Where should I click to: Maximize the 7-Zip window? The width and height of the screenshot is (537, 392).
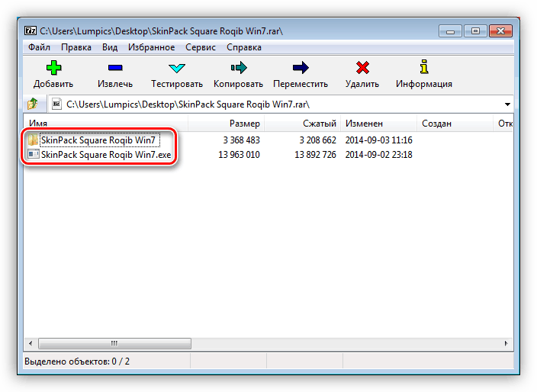pyautogui.click(x=475, y=31)
